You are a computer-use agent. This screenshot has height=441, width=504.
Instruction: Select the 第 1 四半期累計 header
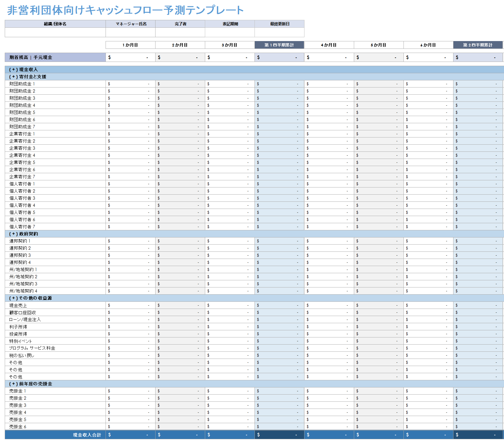(280, 45)
